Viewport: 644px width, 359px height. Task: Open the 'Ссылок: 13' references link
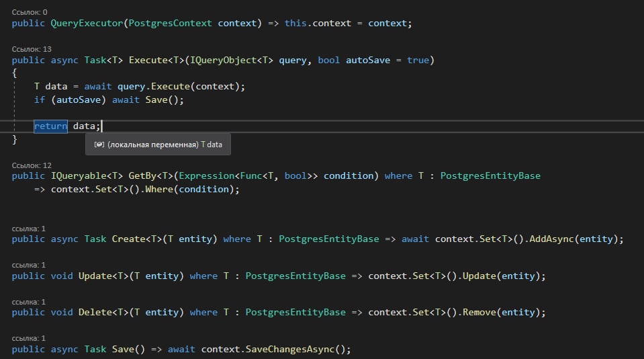32,49
